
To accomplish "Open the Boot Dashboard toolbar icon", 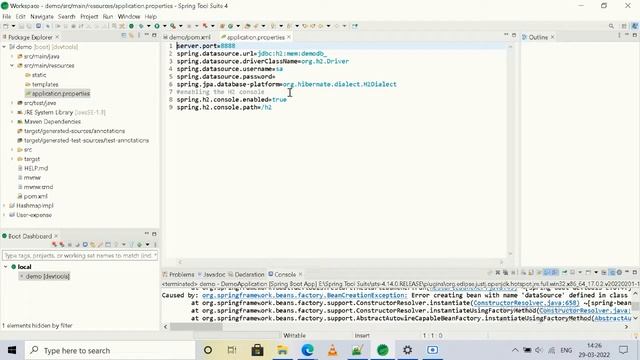I will (131, 26).
